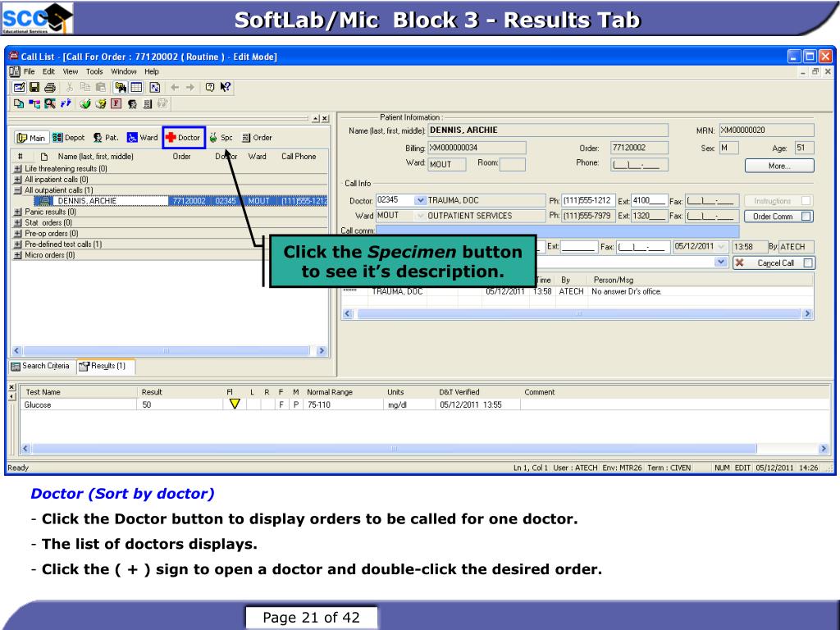Click the Copy toolbar icon

(x=84, y=87)
